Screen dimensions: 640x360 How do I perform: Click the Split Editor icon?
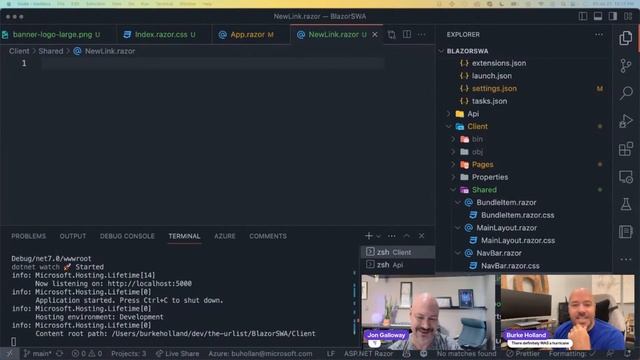click(x=407, y=35)
